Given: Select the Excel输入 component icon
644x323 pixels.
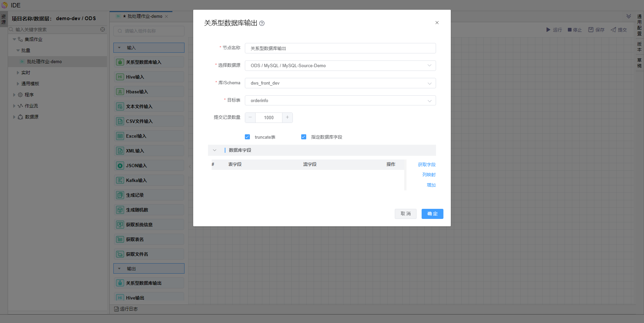Looking at the screenshot, I should click(120, 136).
